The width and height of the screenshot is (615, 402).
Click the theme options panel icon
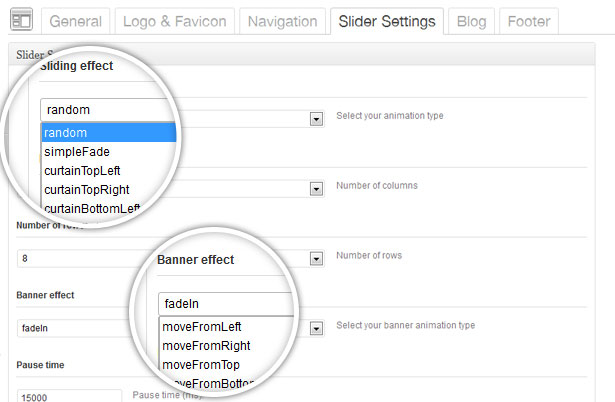coord(21,20)
